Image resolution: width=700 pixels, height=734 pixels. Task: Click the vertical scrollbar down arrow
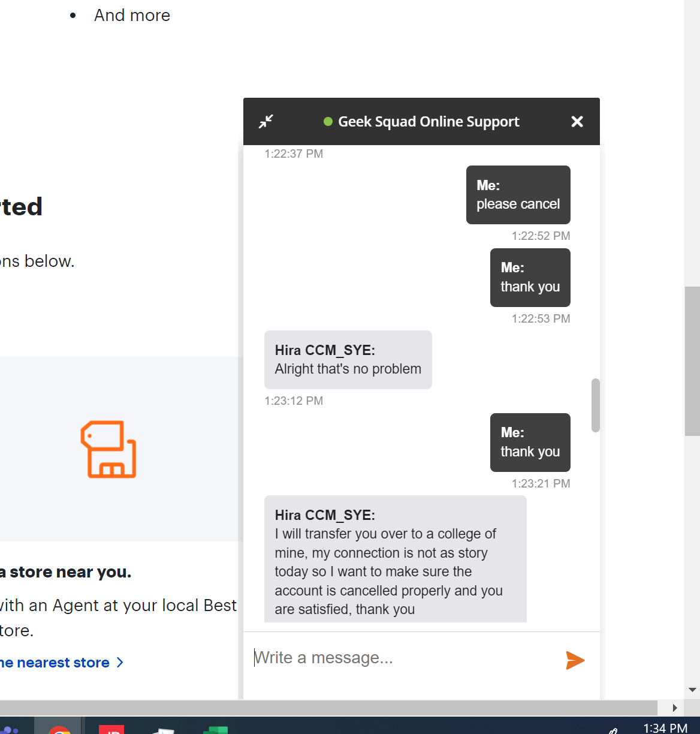pyautogui.click(x=693, y=690)
